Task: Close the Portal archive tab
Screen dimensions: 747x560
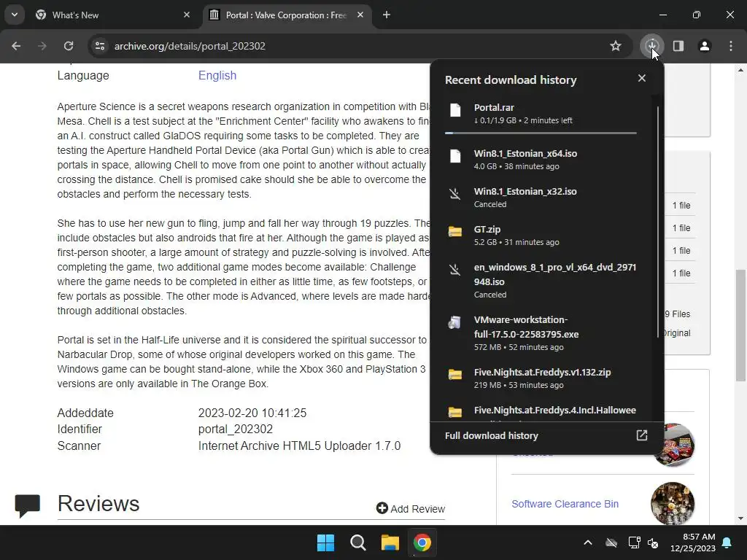Action: (360, 15)
